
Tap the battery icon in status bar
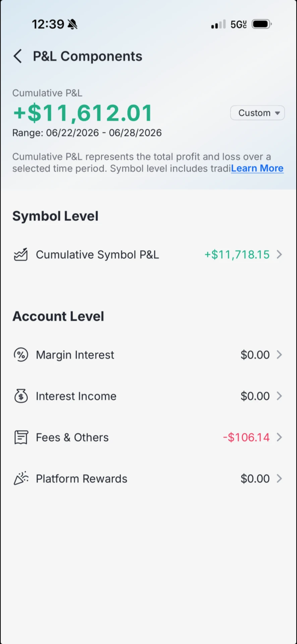[x=262, y=24]
